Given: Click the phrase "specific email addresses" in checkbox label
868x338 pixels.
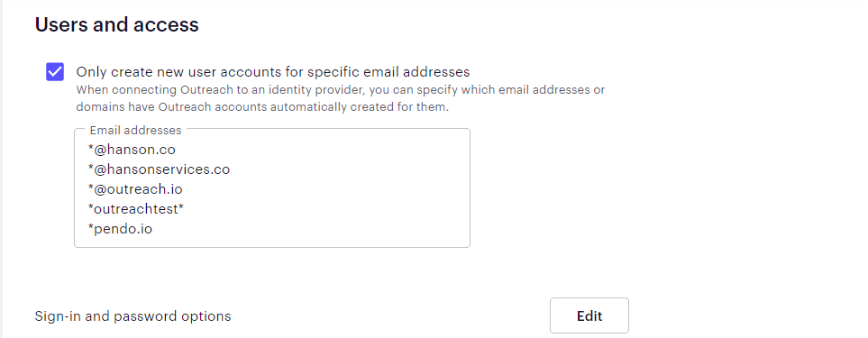Looking at the screenshot, I should click(388, 72).
